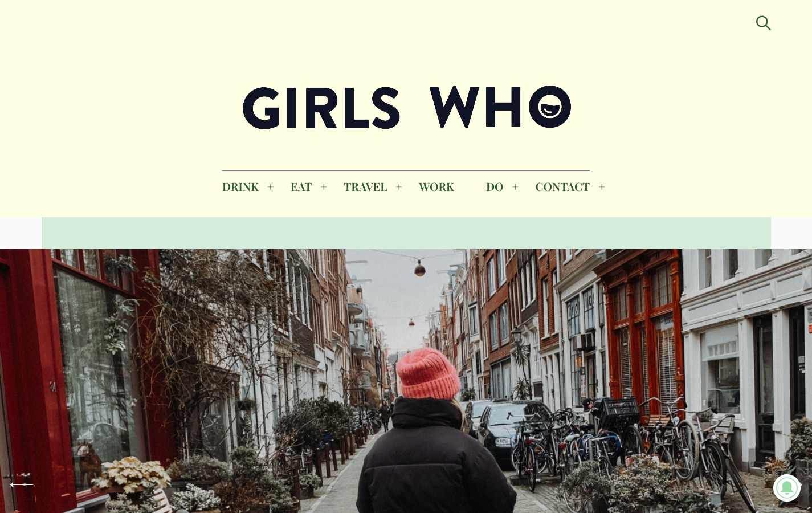Go to the WORK page
The height and width of the screenshot is (513, 812).
click(x=436, y=187)
